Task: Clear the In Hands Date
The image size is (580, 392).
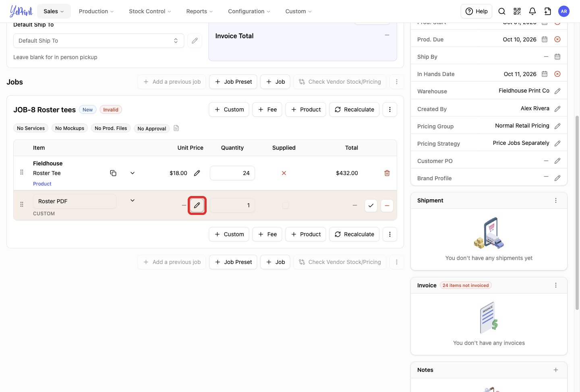Action: pos(557,74)
